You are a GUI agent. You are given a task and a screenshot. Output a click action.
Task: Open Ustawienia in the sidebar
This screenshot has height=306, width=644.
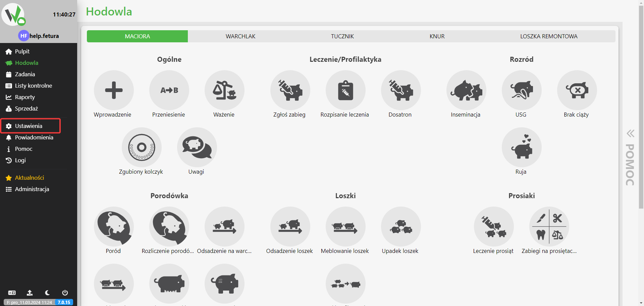point(29,126)
